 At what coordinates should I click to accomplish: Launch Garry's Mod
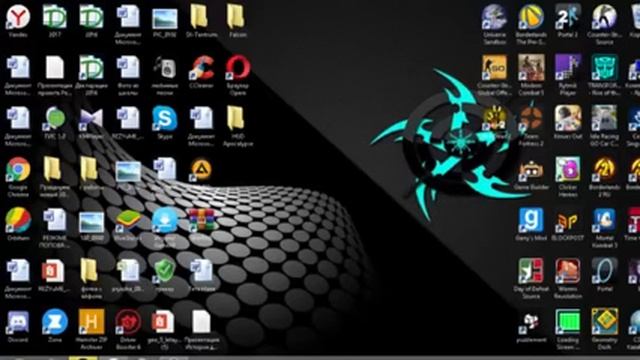pos(531,221)
